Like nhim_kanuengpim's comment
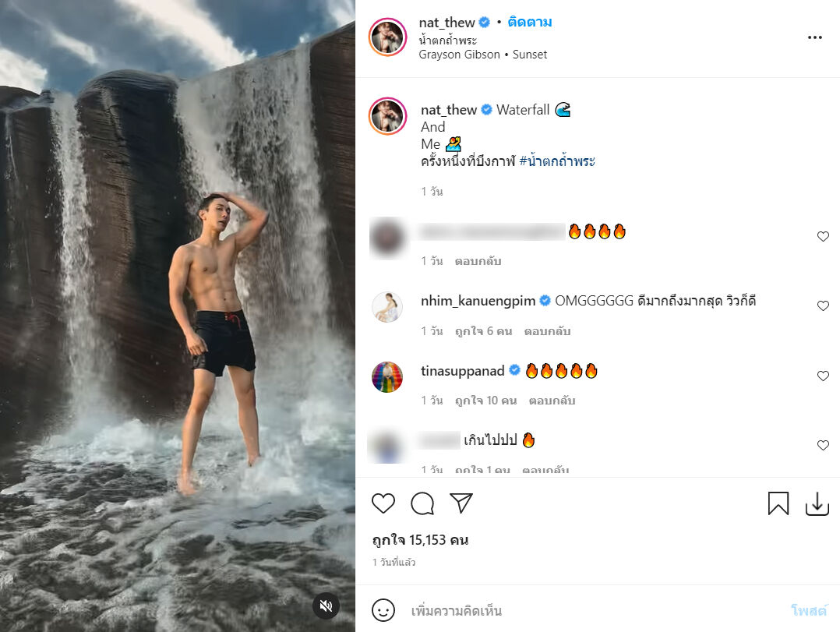This screenshot has height=632, width=840. (x=823, y=306)
